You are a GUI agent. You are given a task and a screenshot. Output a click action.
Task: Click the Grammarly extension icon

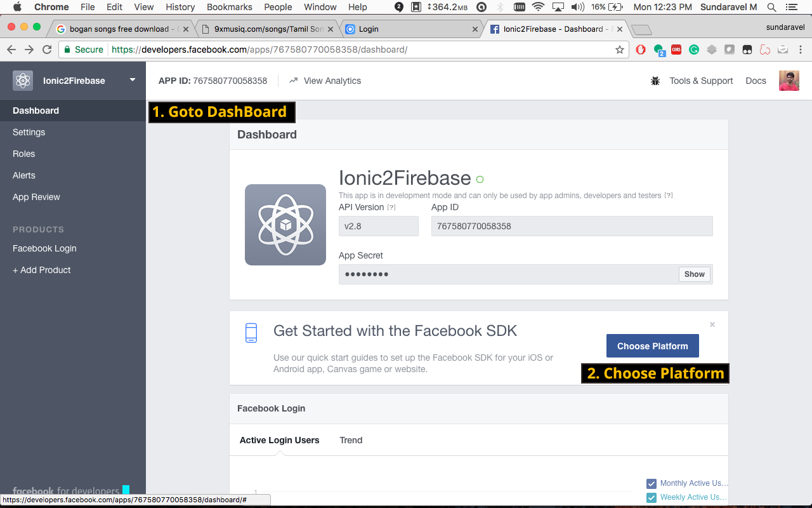(x=694, y=50)
